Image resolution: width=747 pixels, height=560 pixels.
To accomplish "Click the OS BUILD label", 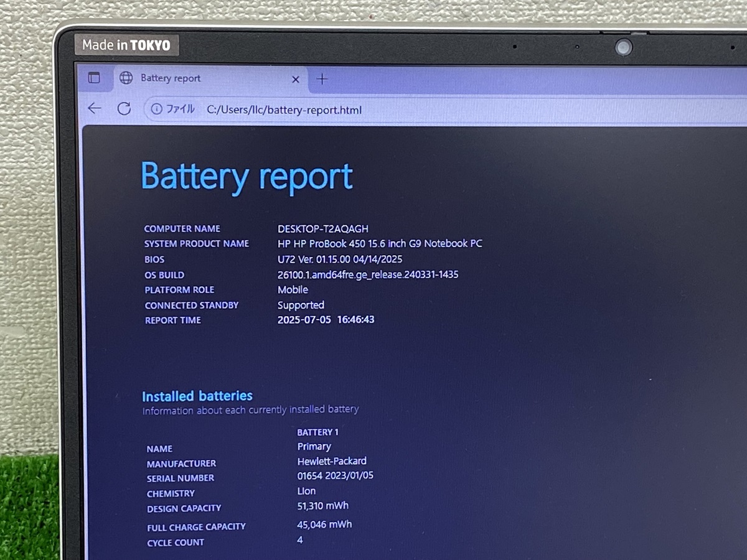I will click(x=164, y=275).
